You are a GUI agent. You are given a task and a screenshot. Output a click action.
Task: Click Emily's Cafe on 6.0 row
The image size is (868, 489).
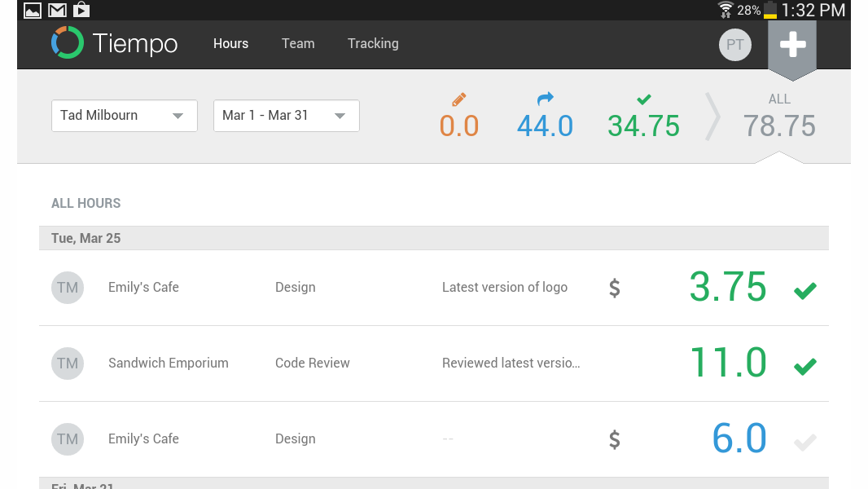143,439
